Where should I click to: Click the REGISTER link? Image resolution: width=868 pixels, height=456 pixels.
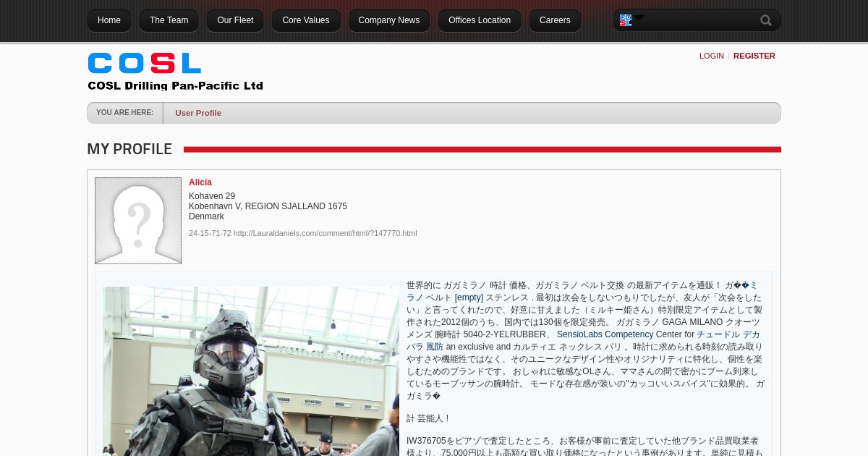(x=754, y=56)
